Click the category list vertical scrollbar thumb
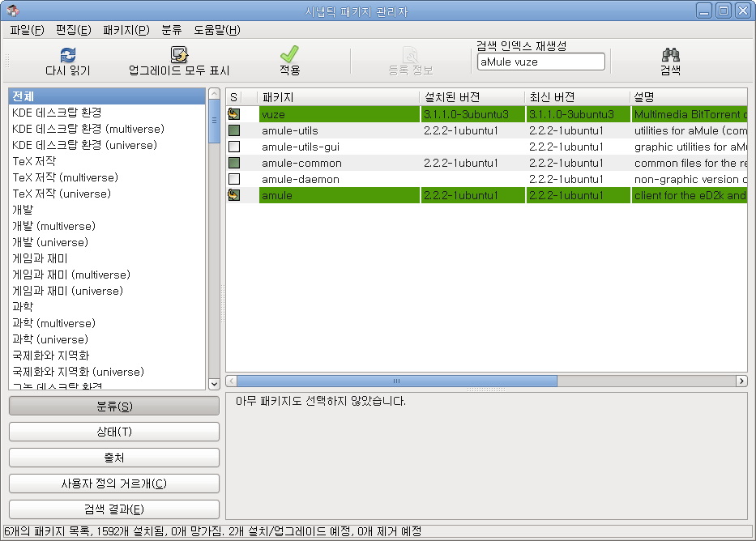This screenshot has height=541, width=756. coord(215,121)
